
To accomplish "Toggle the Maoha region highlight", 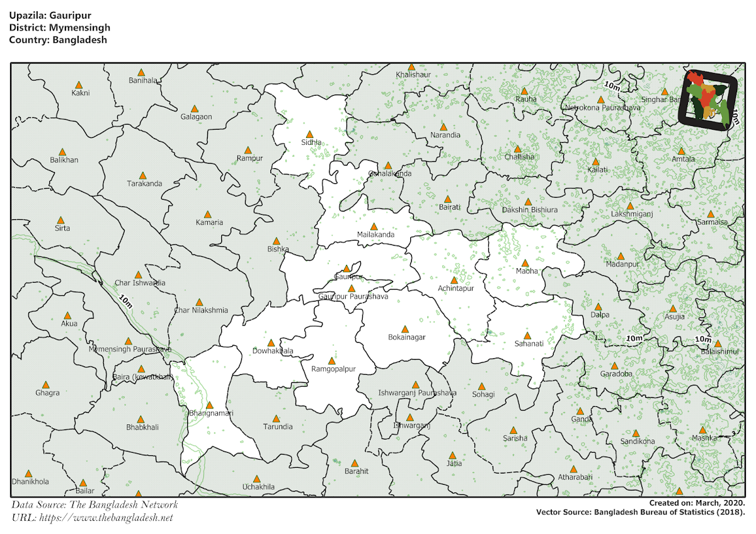I will 524,263.
